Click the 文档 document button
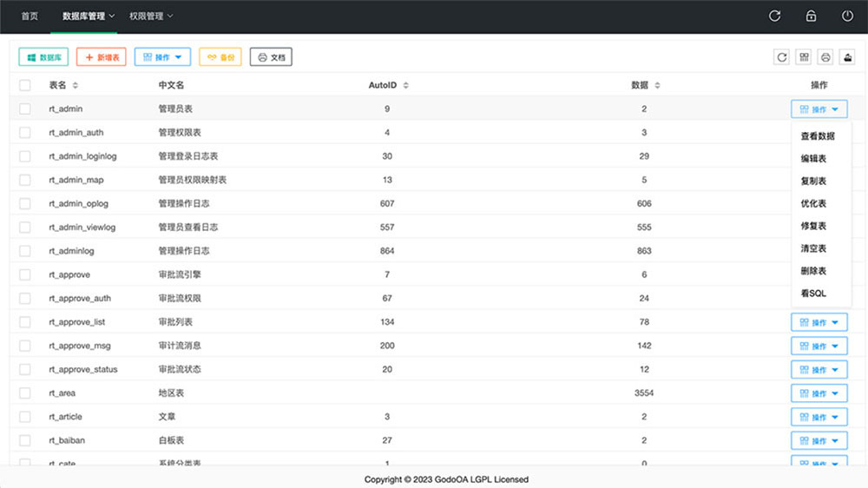Viewport: 868px width, 488px height. (271, 57)
